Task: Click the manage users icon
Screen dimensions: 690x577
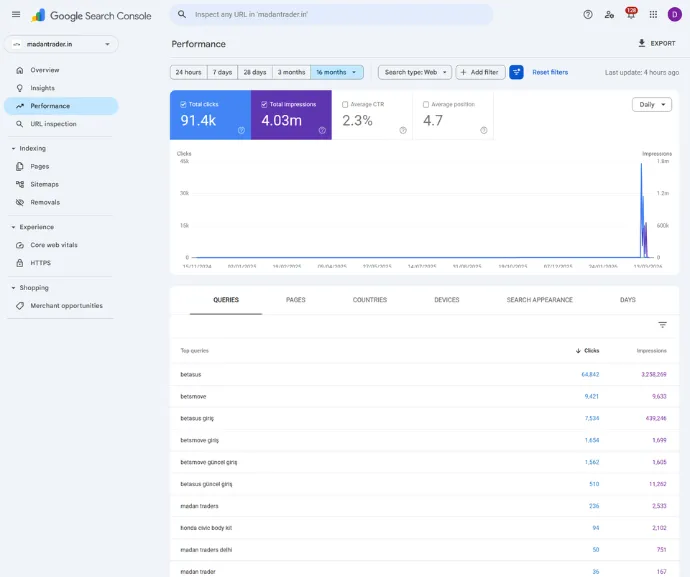Action: tap(609, 15)
